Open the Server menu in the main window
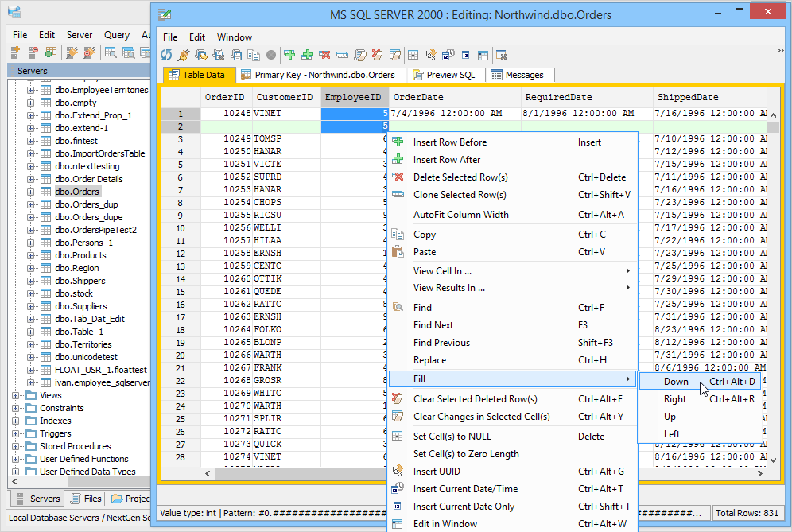 [80, 35]
